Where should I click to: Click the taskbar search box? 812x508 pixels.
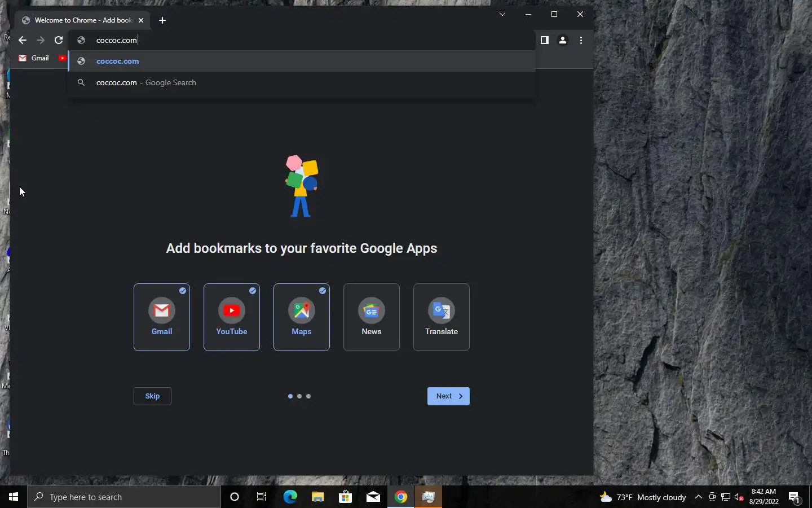124,497
